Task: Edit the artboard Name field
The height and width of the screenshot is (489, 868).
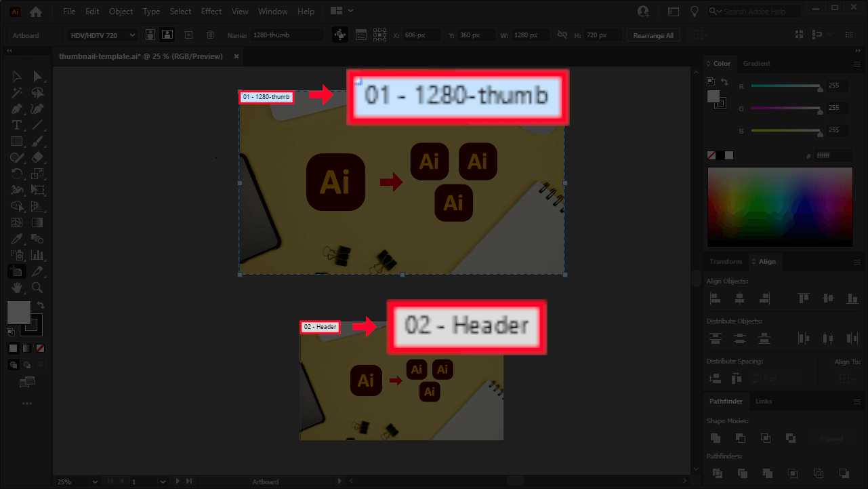Action: [287, 35]
